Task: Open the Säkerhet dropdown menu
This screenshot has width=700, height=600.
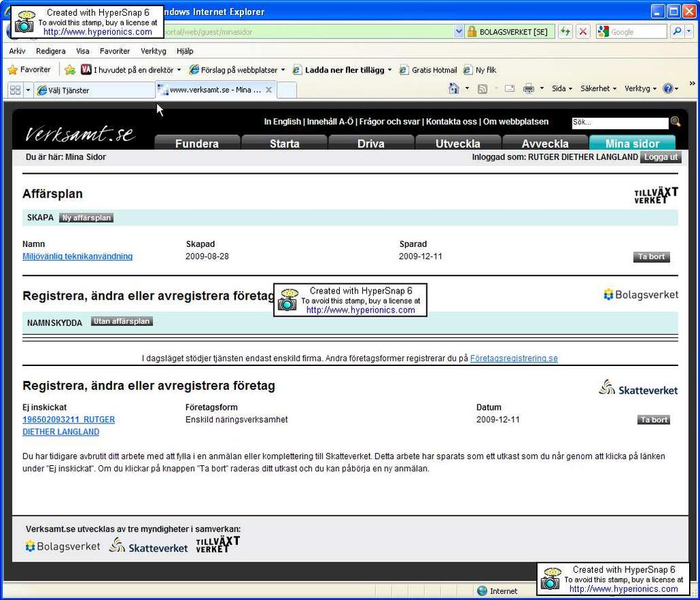Action: click(598, 88)
